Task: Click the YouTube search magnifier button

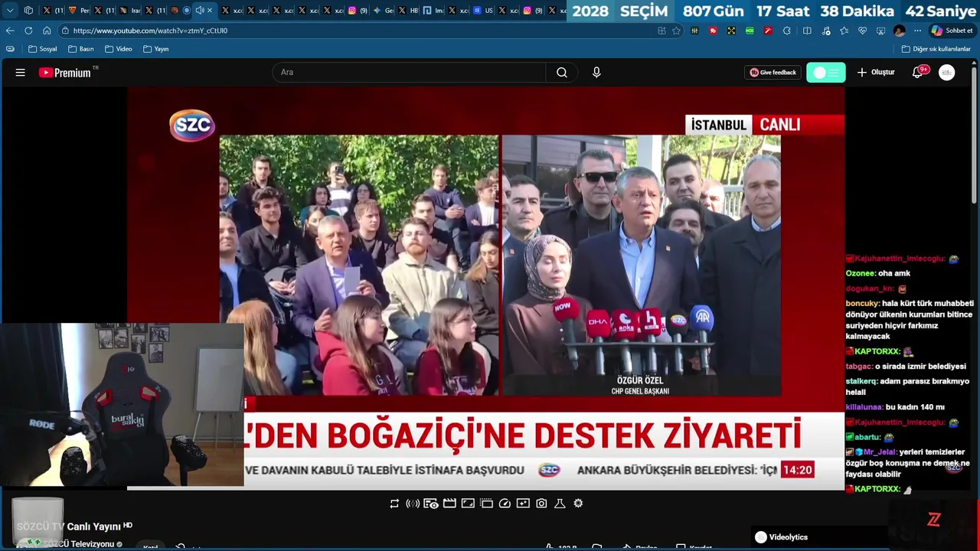Action: tap(562, 73)
